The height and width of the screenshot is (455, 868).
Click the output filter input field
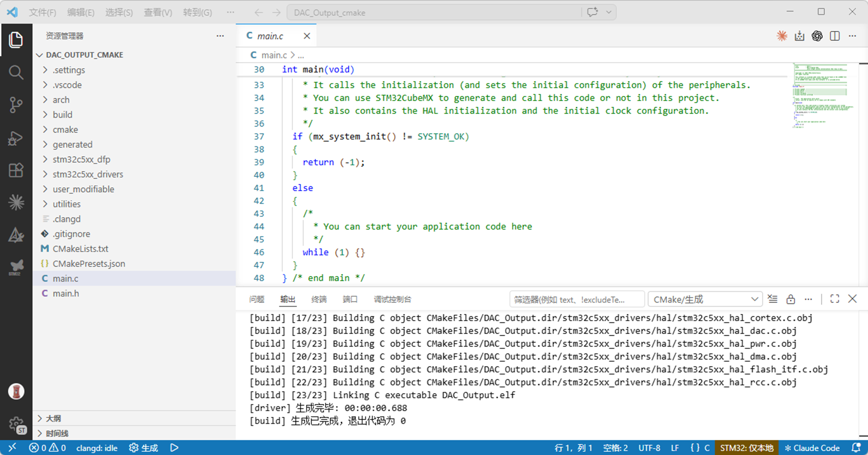coord(576,299)
